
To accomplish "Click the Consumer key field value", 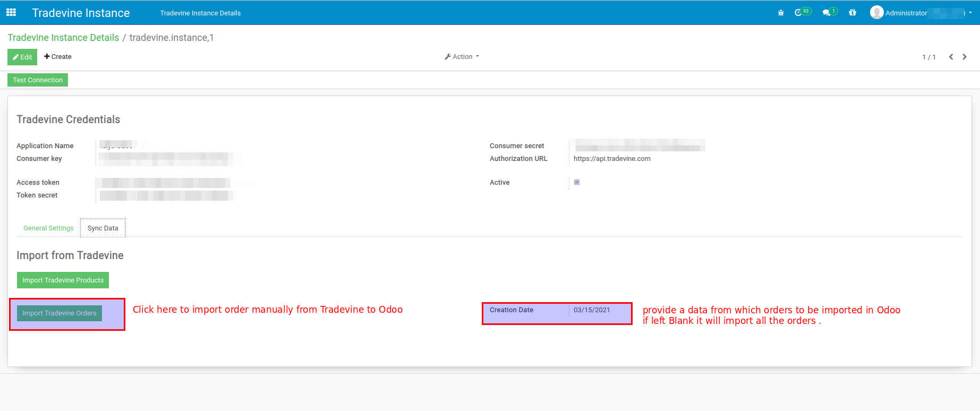I will pos(166,159).
